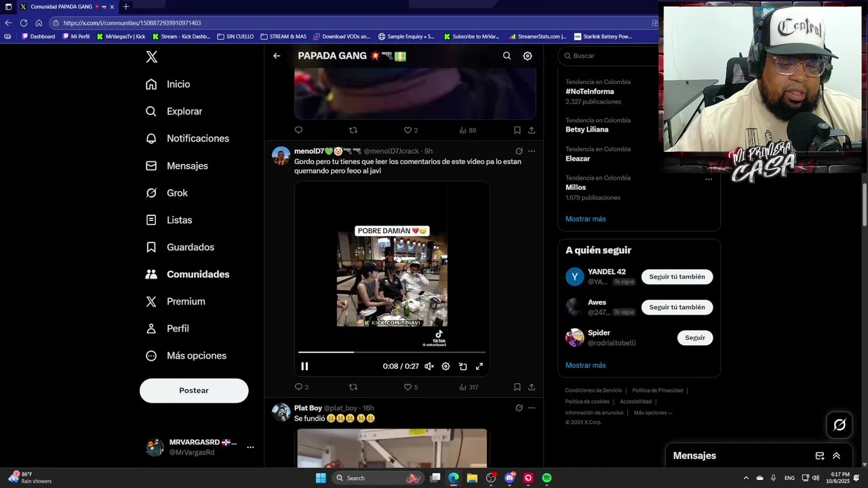Show more trends via Mostrar más
The width and height of the screenshot is (868, 488).
click(x=586, y=219)
